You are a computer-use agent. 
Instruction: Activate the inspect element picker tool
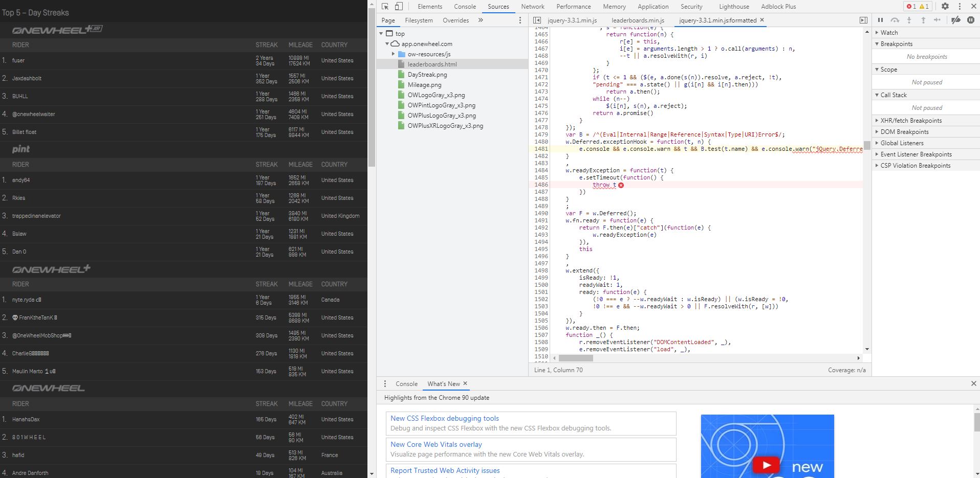[385, 7]
